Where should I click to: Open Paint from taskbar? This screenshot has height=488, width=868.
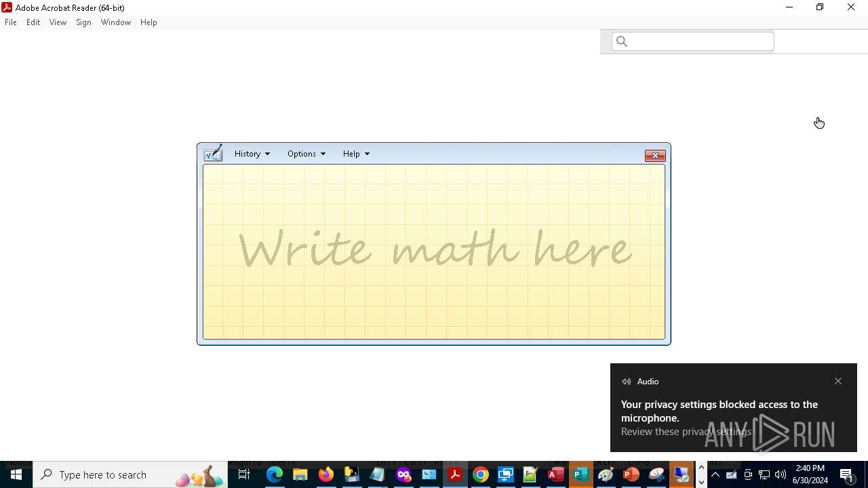(606, 474)
